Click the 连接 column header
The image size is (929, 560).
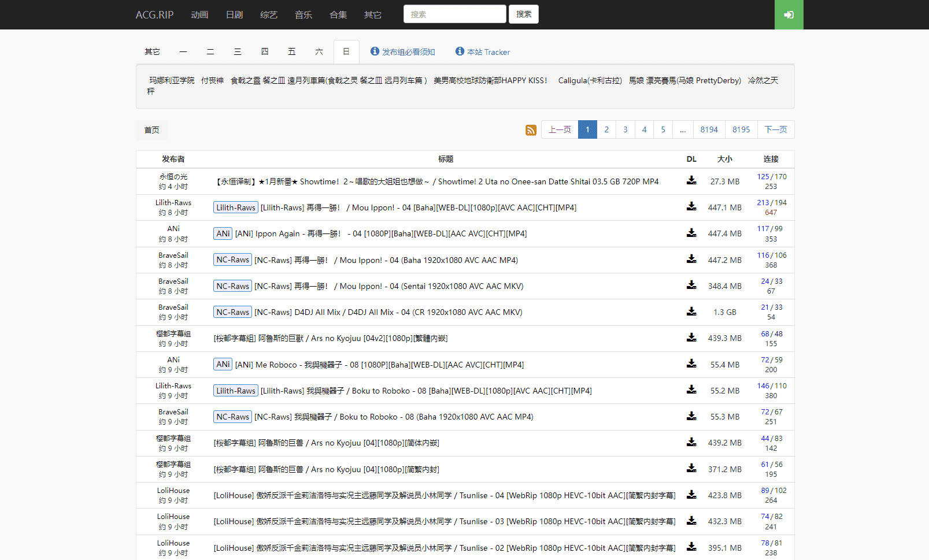(771, 159)
